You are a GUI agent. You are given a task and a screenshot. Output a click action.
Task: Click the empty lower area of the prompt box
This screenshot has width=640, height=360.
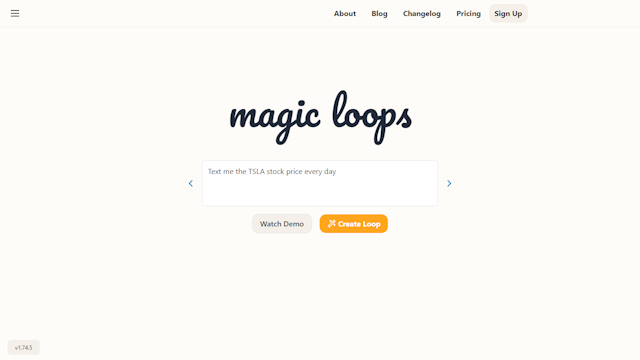click(320, 193)
